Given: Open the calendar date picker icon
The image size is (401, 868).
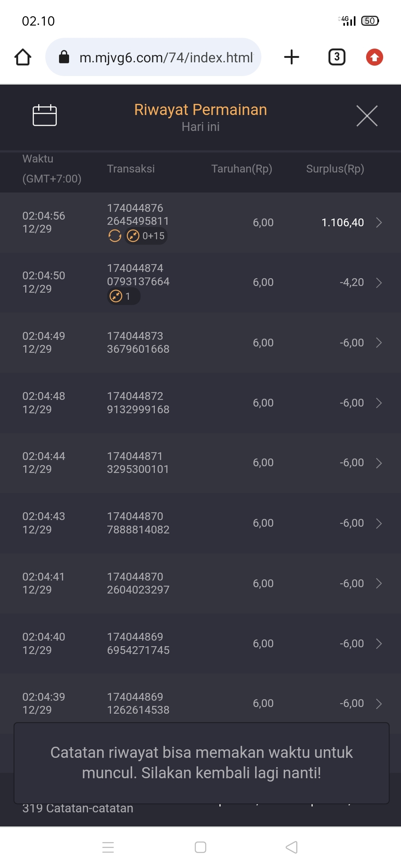Looking at the screenshot, I should pyautogui.click(x=45, y=115).
